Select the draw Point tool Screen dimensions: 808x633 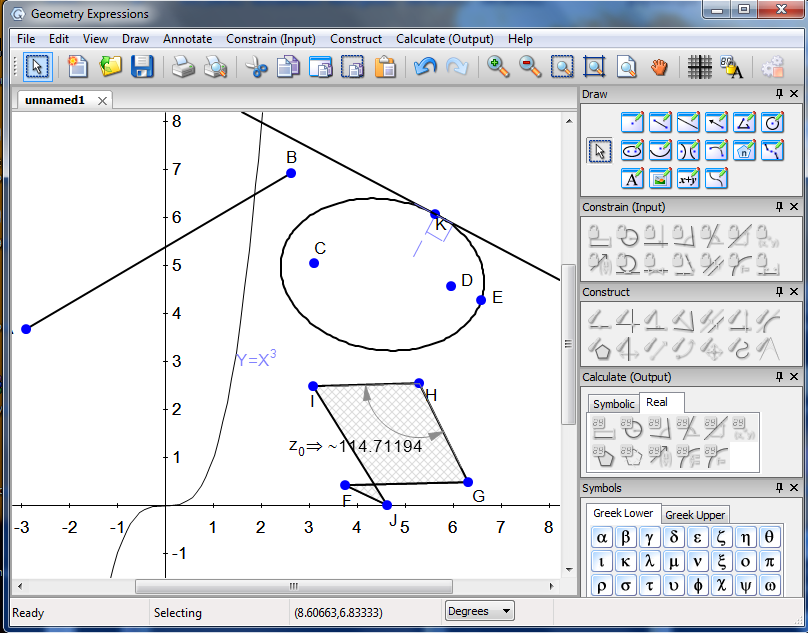pos(632,123)
